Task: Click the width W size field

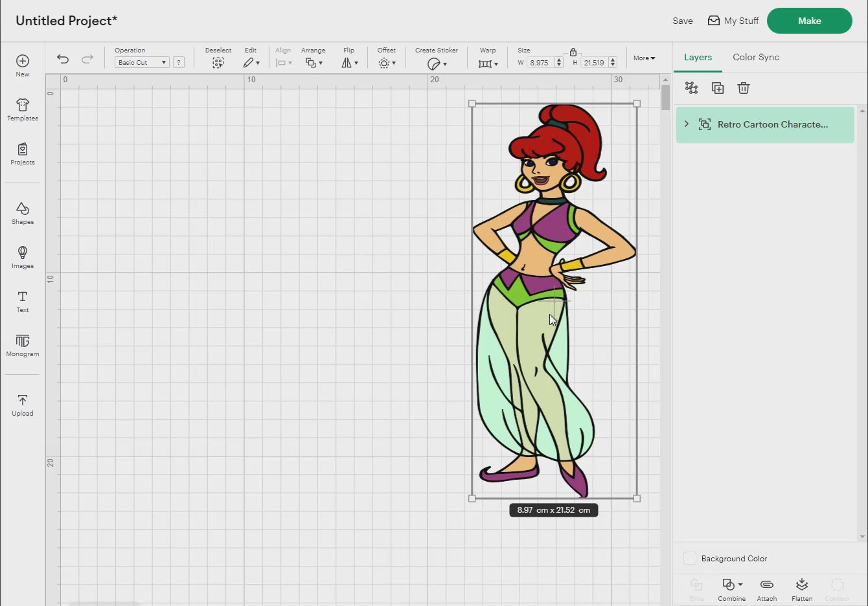Action: (540, 63)
